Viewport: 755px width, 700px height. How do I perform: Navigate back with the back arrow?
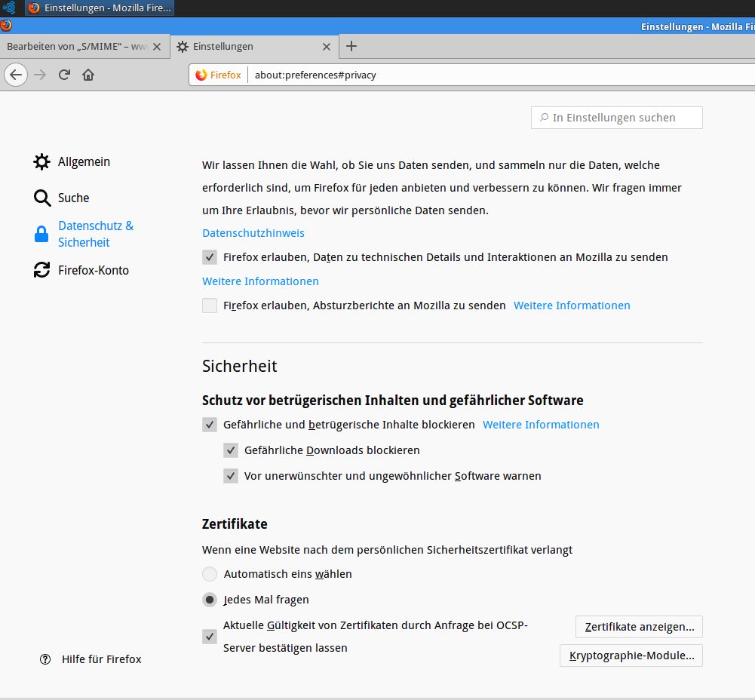pyautogui.click(x=16, y=75)
